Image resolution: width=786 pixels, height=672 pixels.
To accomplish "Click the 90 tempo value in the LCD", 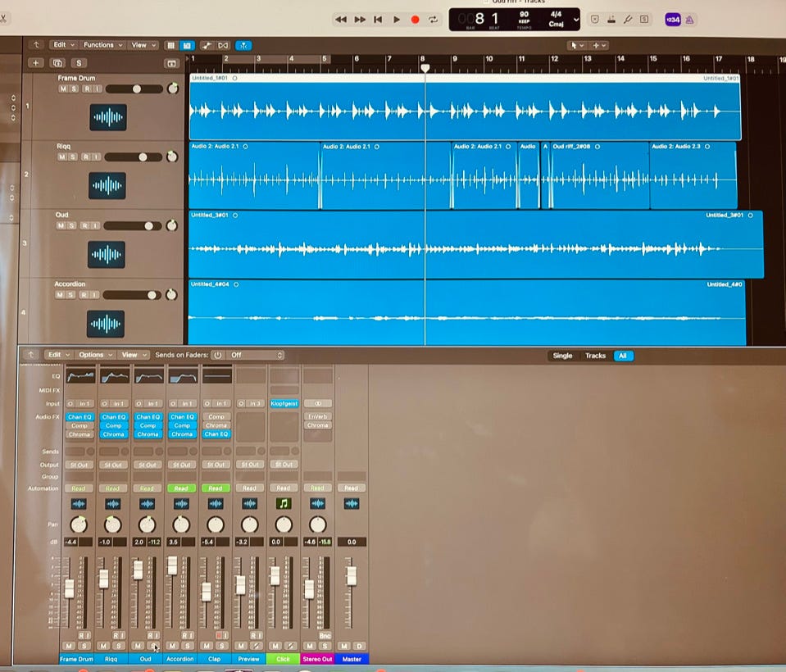I will tap(525, 15).
